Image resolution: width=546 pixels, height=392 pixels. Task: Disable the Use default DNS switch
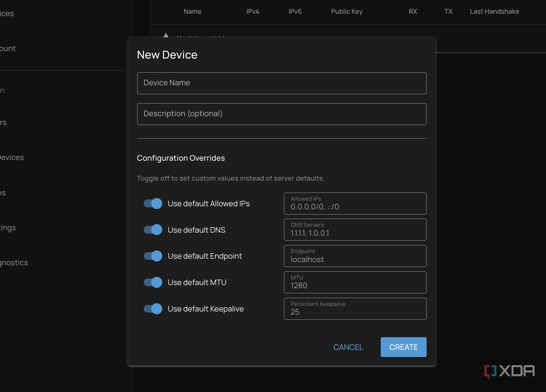(x=153, y=230)
